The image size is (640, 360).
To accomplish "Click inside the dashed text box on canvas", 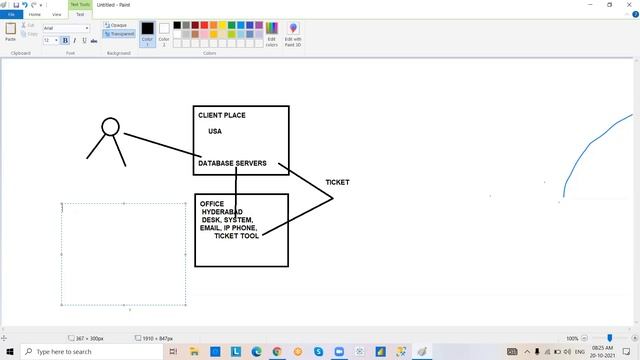I will 124,254.
